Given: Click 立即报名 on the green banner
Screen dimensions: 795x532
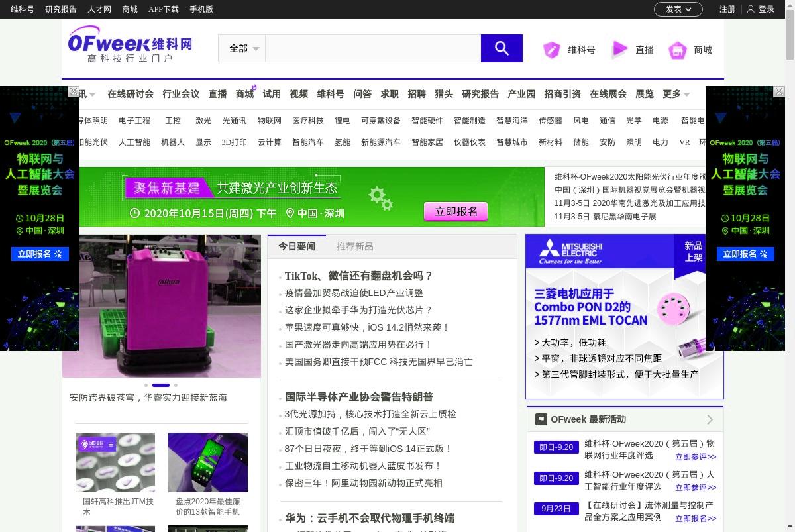Looking at the screenshot, I should pos(456,211).
